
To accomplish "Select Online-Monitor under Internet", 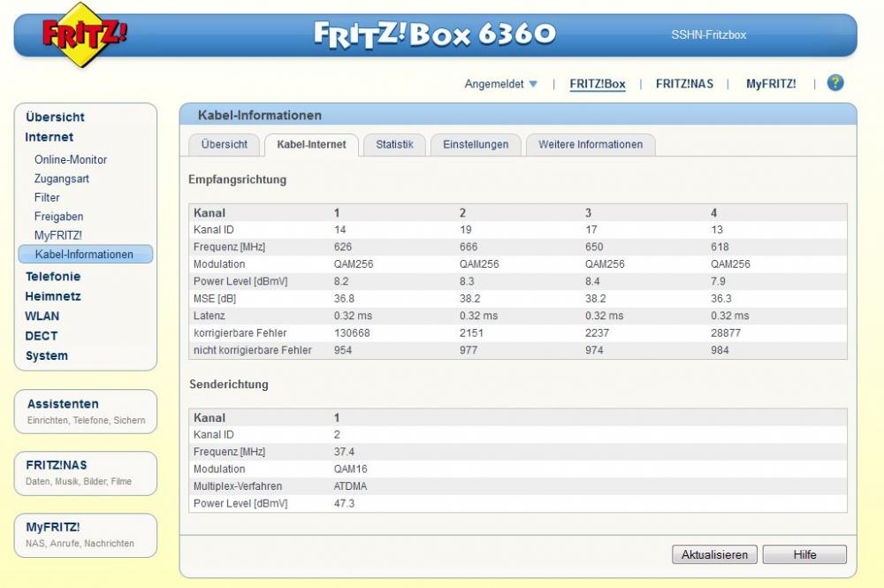I will coord(71,160).
